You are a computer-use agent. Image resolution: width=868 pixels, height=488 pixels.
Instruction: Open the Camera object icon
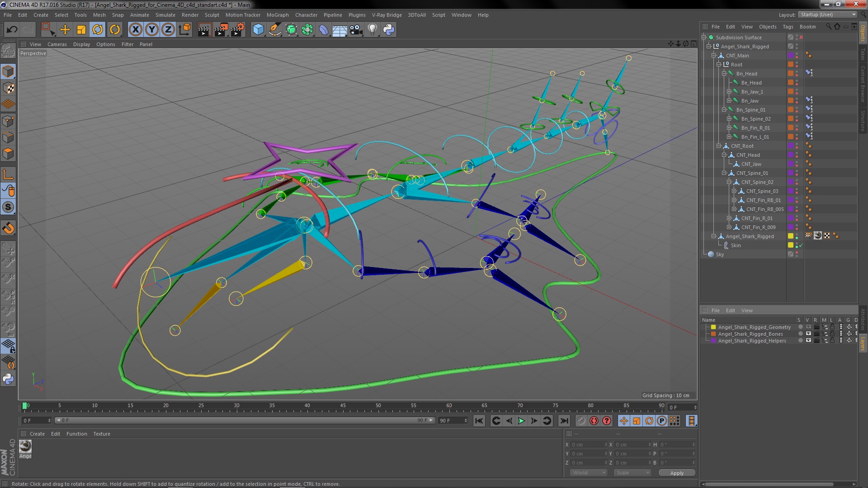coord(356,30)
